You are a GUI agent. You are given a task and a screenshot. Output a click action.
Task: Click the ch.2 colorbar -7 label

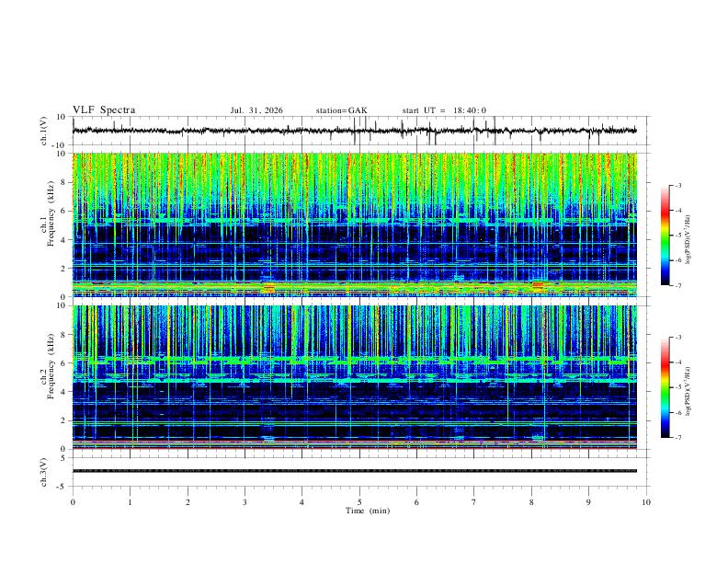coord(677,437)
